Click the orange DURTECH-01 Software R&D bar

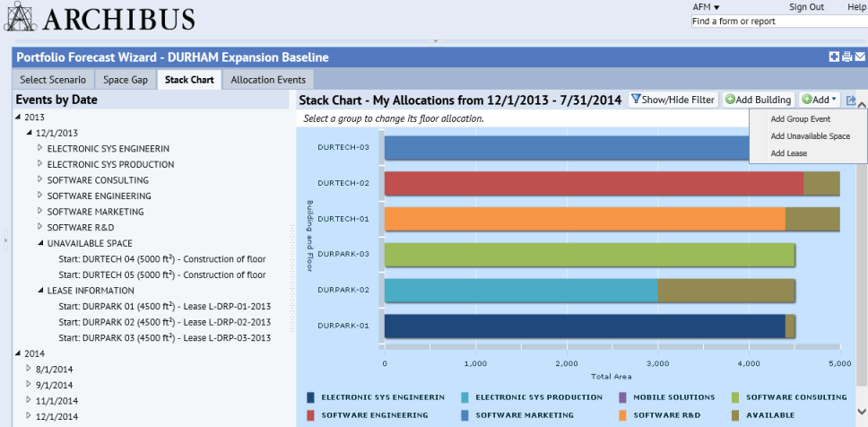click(586, 219)
